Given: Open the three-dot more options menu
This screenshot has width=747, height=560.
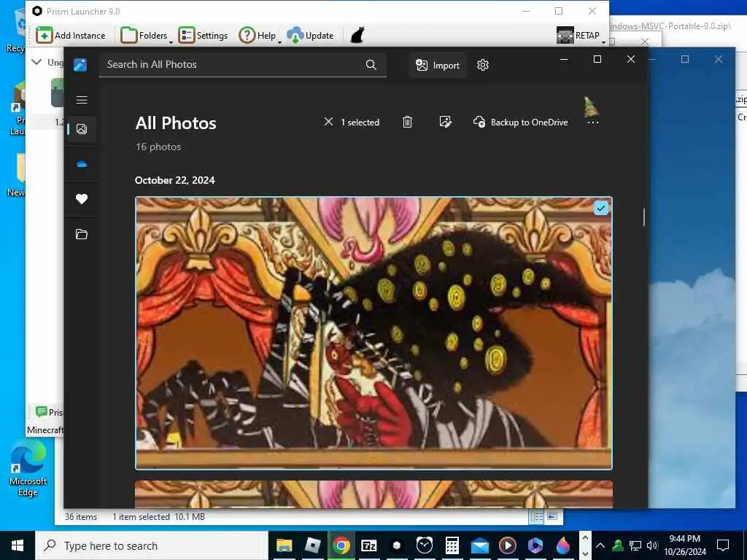Looking at the screenshot, I should [x=592, y=122].
